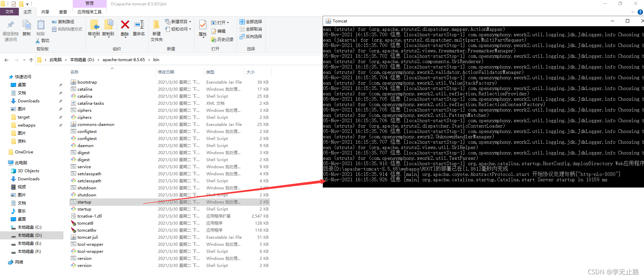
Task: Click the Copy path button
Action: (63, 22)
